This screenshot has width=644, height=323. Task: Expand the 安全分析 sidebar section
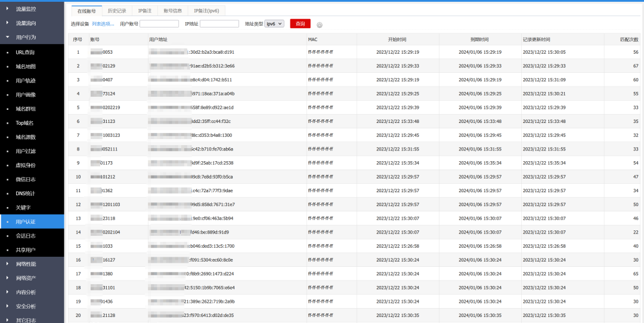coord(32,306)
